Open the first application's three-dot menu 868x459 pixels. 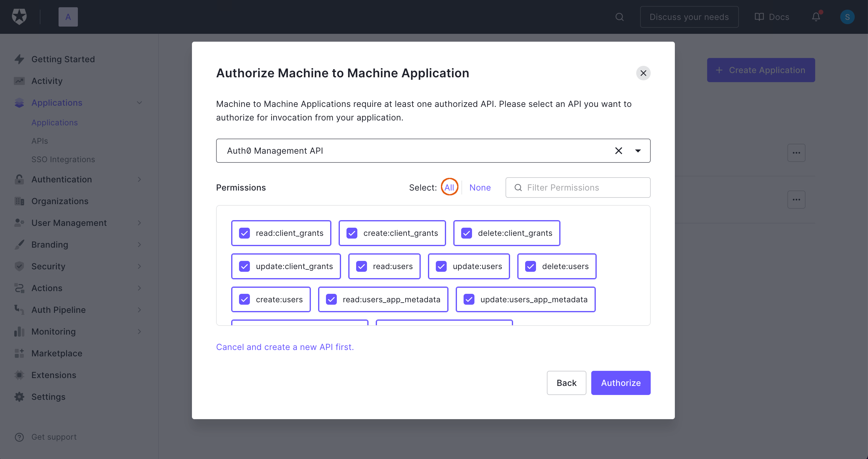(x=796, y=153)
